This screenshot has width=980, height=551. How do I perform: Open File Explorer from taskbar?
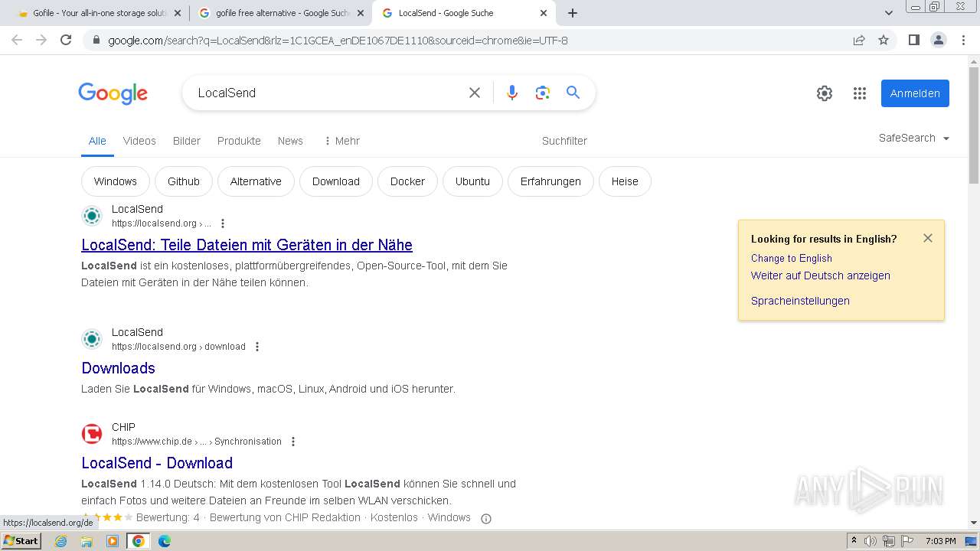(87, 541)
